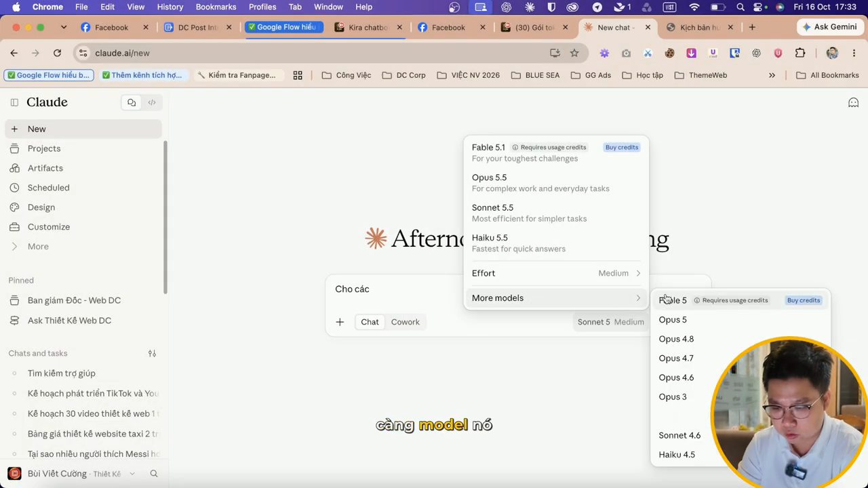Show hidden bookmarks with the double chevron

pyautogui.click(x=772, y=75)
